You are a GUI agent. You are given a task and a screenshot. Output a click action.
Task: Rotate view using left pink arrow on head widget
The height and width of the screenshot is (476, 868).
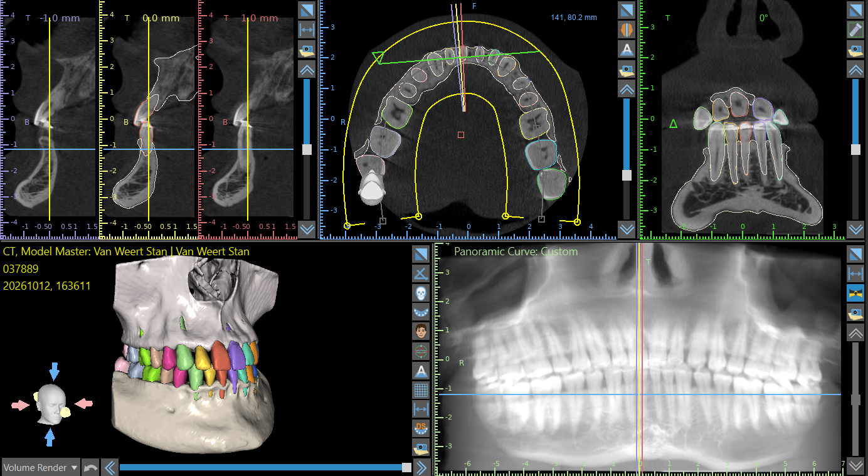pos(21,405)
